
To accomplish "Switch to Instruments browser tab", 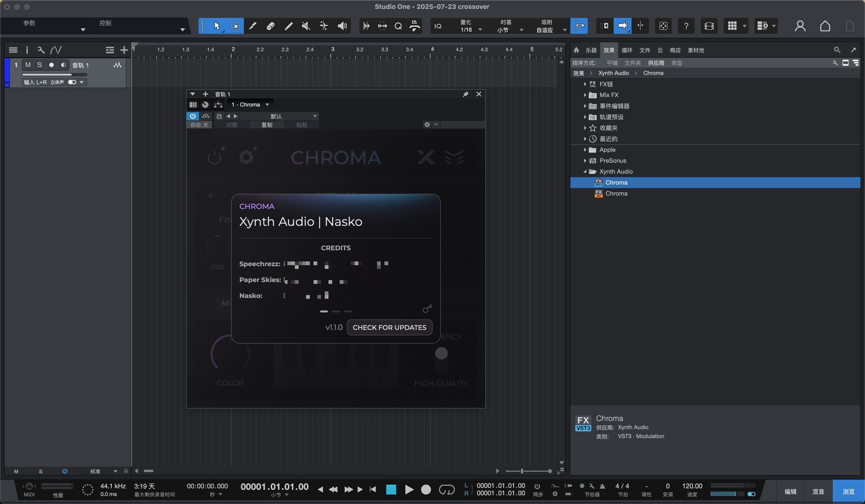I will 591,50.
